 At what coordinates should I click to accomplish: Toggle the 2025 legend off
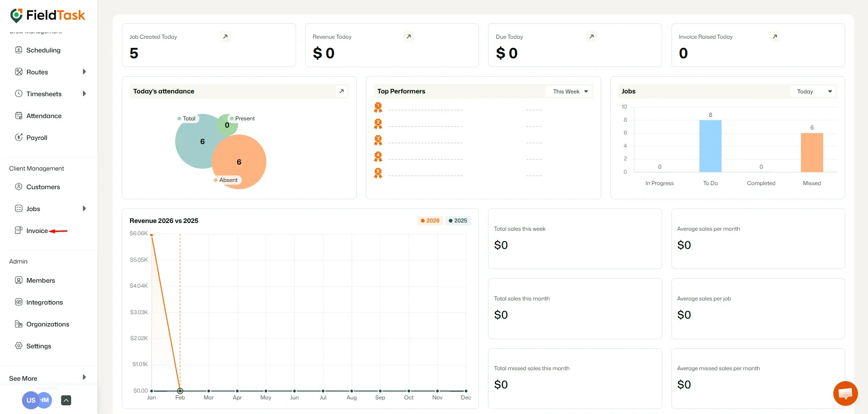(458, 220)
